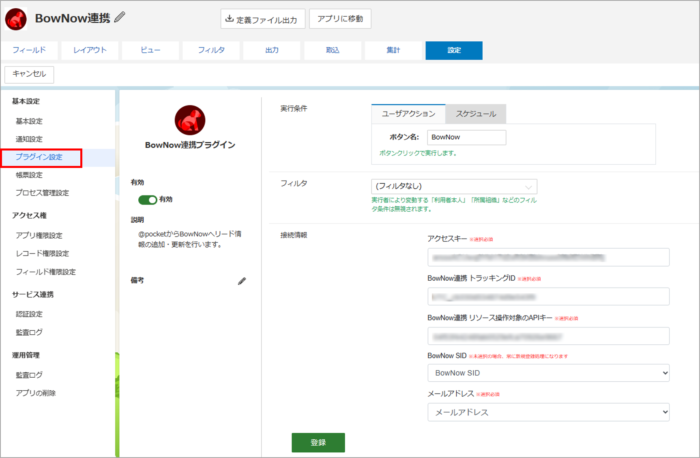Open レコード権限設定 in the sidebar
The image size is (700, 458).
pos(42,254)
